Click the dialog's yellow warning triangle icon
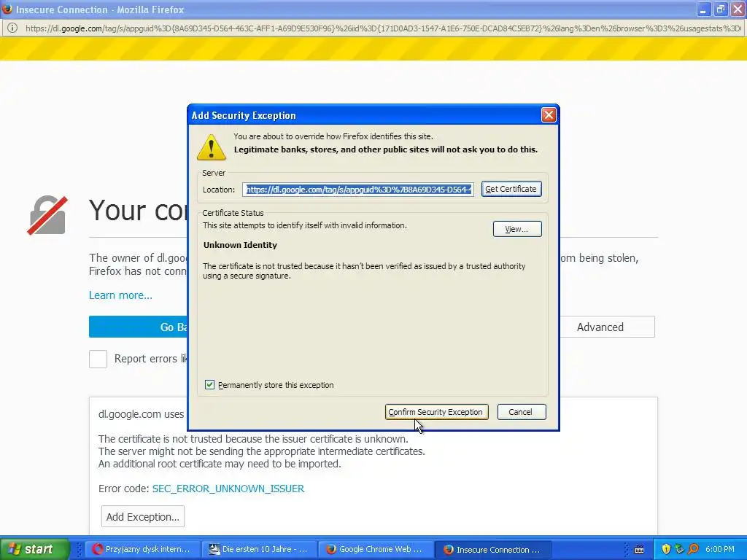The image size is (747, 560). pos(211,147)
